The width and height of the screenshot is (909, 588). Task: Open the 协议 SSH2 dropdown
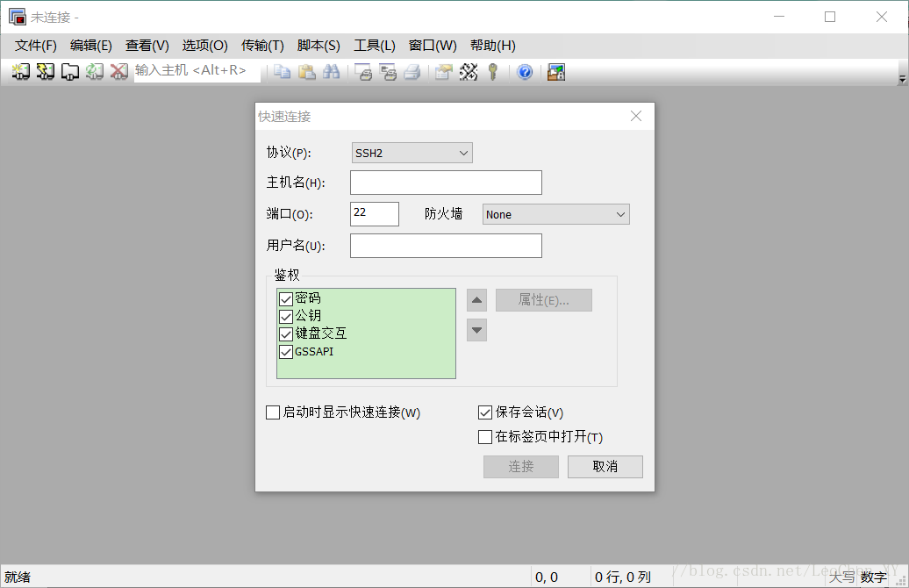tap(464, 152)
